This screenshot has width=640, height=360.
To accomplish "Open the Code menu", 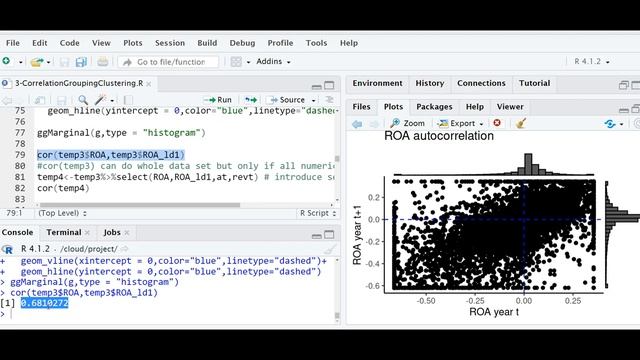I will click(69, 43).
